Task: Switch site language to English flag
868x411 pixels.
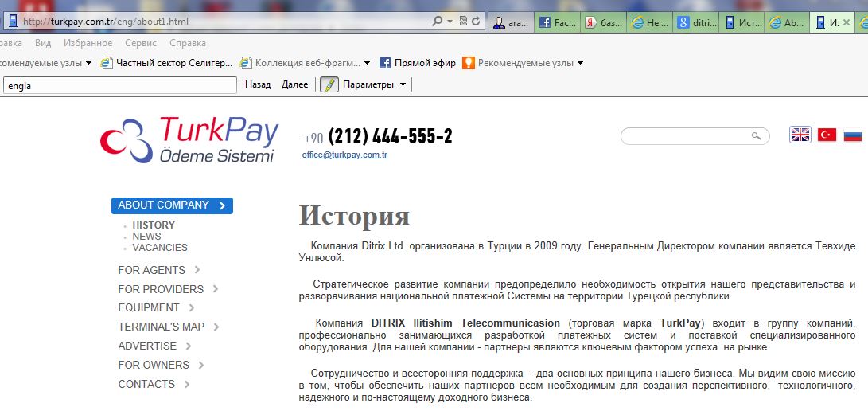Action: tap(800, 135)
